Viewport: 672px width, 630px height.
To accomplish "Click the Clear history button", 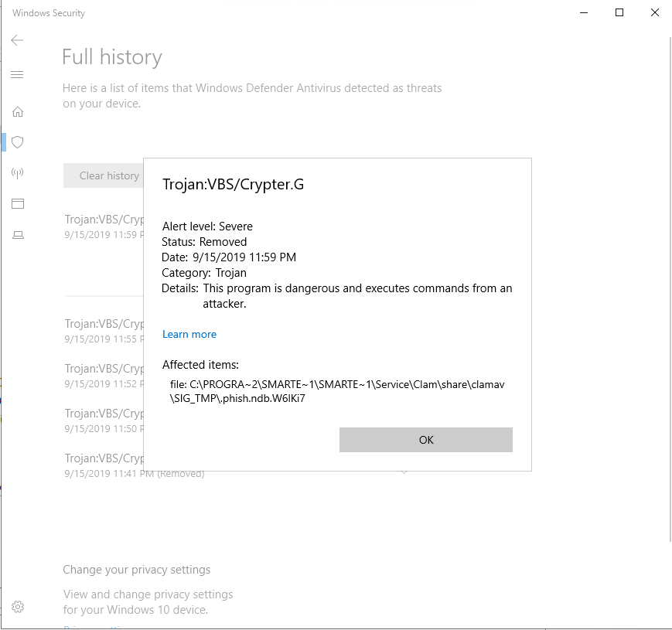I will [103, 175].
